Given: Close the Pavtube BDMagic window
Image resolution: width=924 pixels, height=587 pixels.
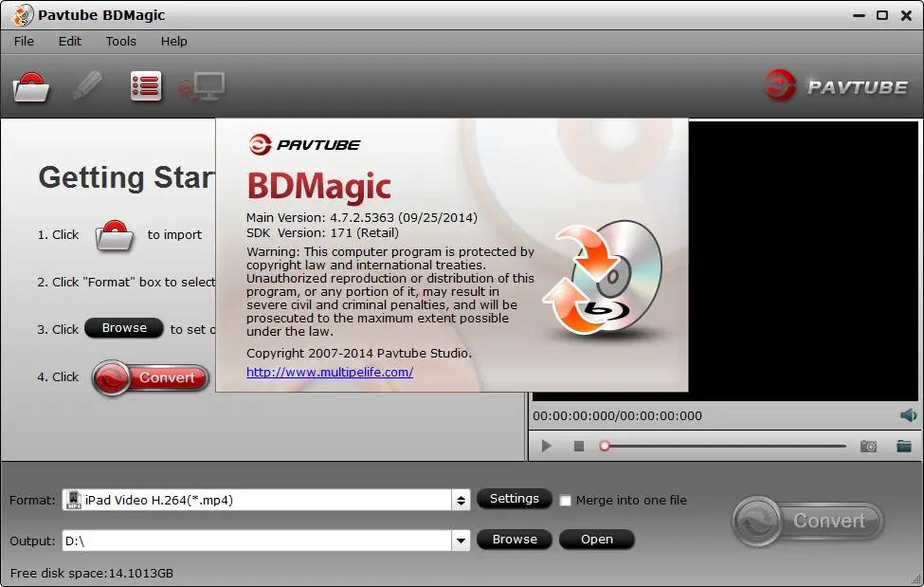Looking at the screenshot, I should (906, 15).
